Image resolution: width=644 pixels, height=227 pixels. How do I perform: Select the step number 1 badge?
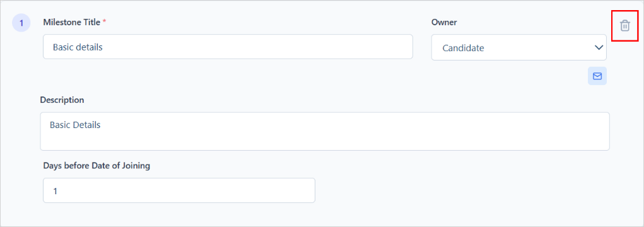coord(21,23)
